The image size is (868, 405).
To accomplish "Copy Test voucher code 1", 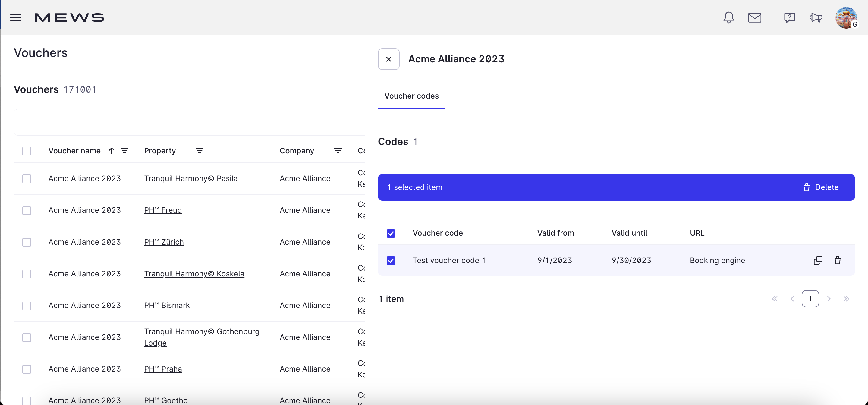I will pos(818,260).
